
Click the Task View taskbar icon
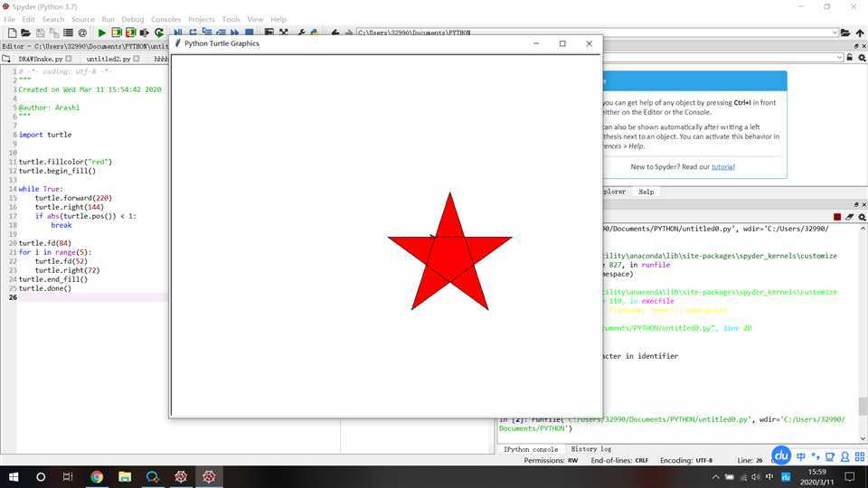pyautogui.click(x=68, y=476)
